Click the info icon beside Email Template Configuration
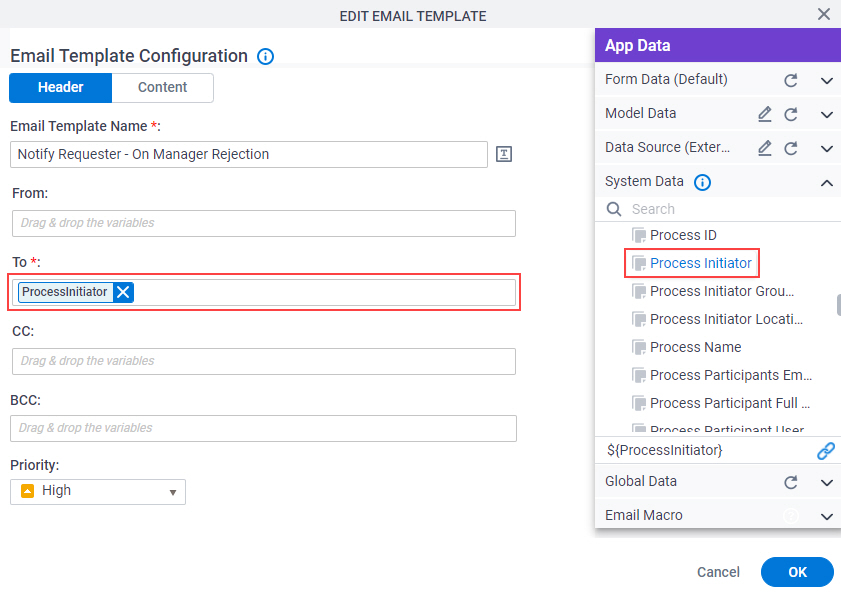Viewport: 841px width, 593px height. pos(265,56)
